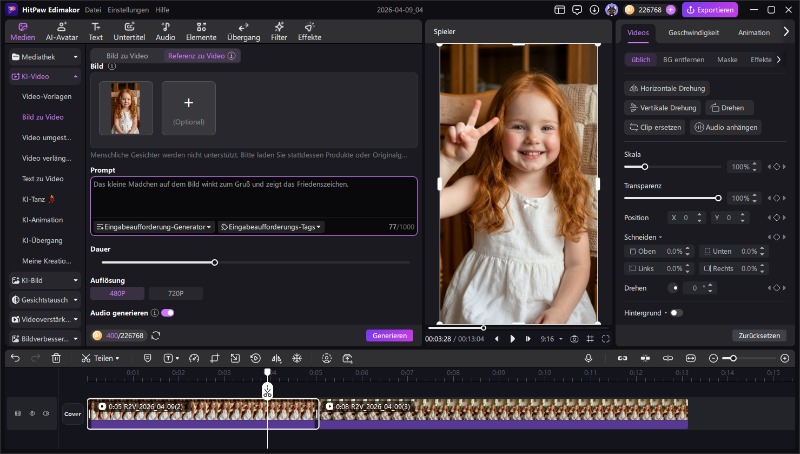Click the Generieren button
This screenshot has width=800, height=454.
tap(389, 335)
